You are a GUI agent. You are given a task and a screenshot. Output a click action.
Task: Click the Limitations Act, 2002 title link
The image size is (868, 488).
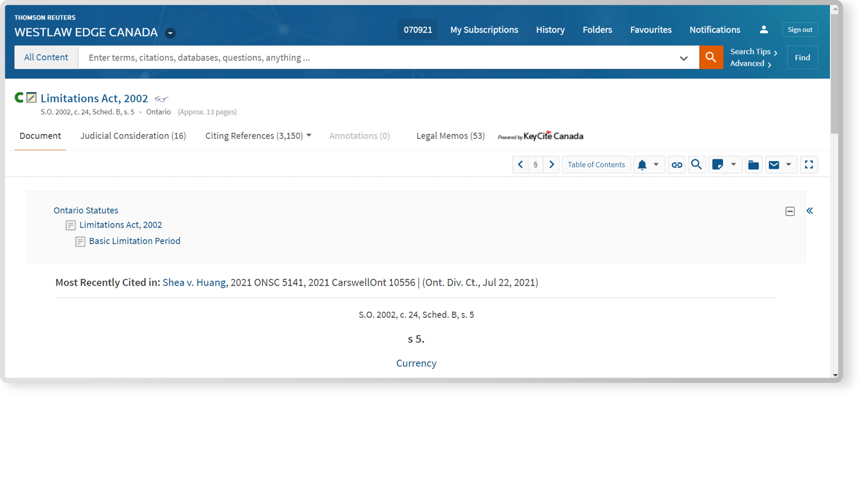click(x=94, y=98)
